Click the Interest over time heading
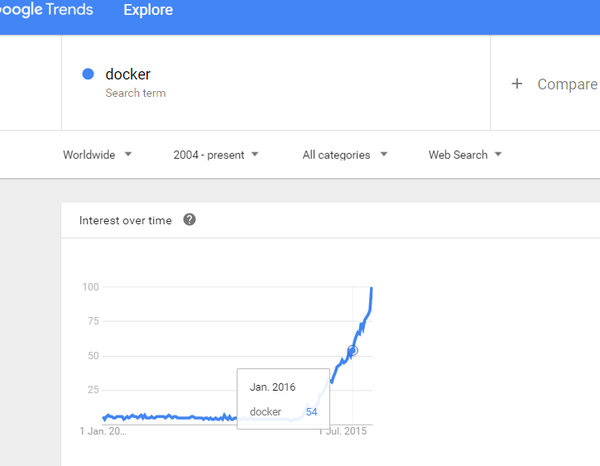The height and width of the screenshot is (466, 600). (x=126, y=220)
